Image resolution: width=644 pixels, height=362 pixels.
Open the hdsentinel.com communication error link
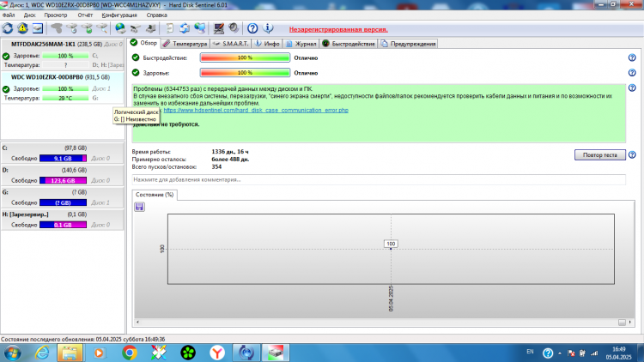256,110
